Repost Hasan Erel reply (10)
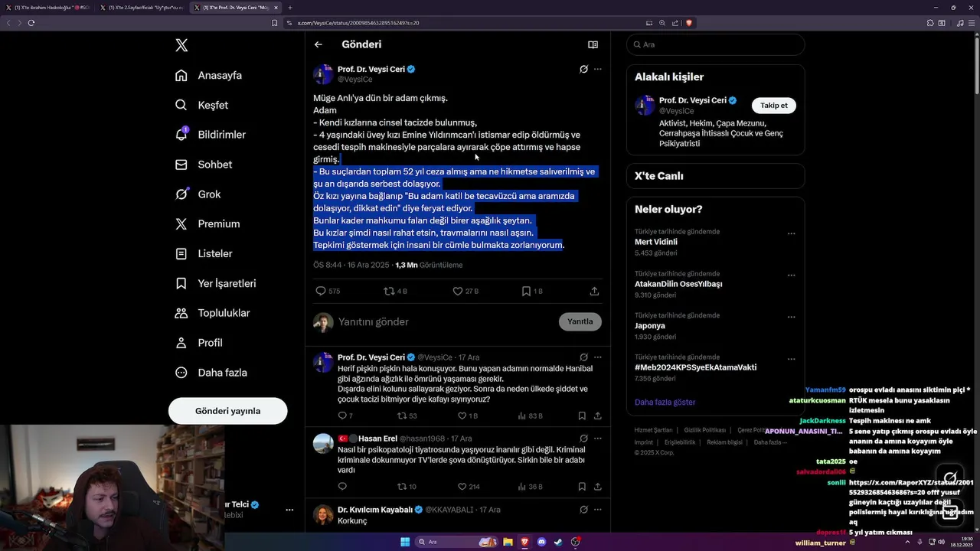This screenshot has width=980, height=551. (x=407, y=486)
